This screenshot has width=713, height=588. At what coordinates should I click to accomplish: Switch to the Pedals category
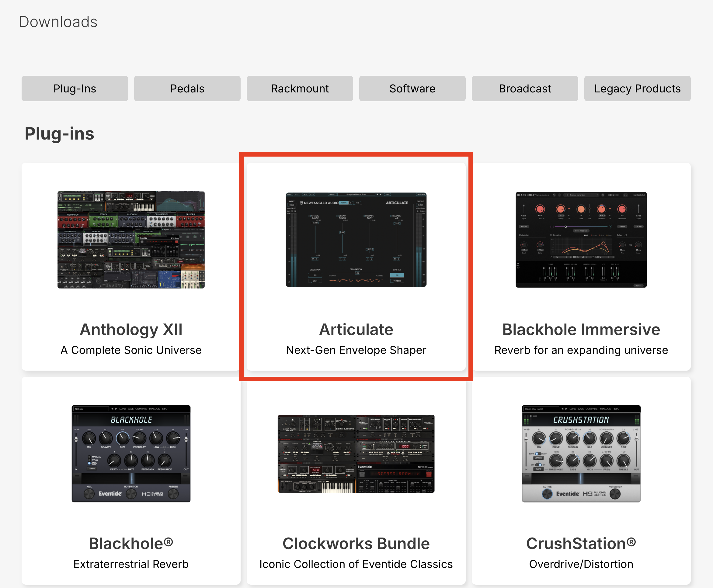[x=187, y=88]
